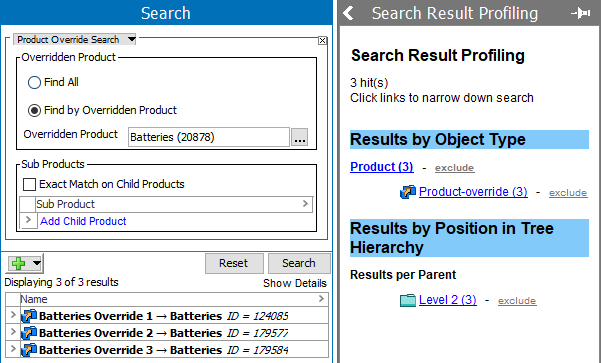The width and height of the screenshot is (601, 363).
Task: Click the Level 2 folder icon
Action: coord(408,300)
